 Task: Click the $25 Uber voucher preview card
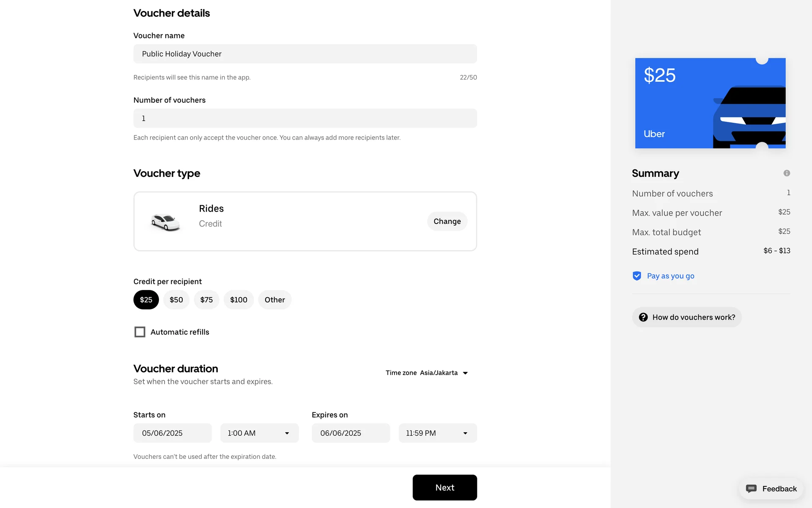click(x=710, y=103)
